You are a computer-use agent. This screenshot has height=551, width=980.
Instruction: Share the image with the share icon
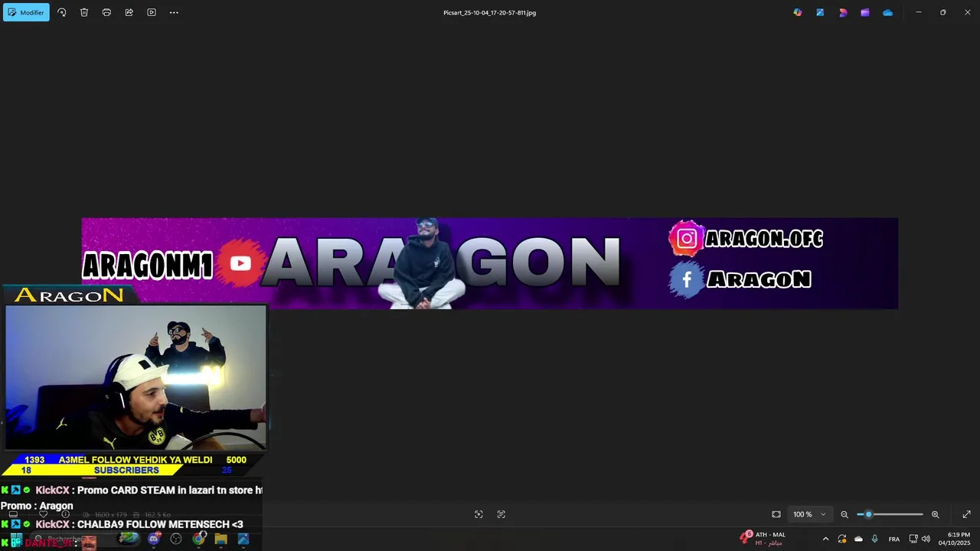click(x=129, y=12)
